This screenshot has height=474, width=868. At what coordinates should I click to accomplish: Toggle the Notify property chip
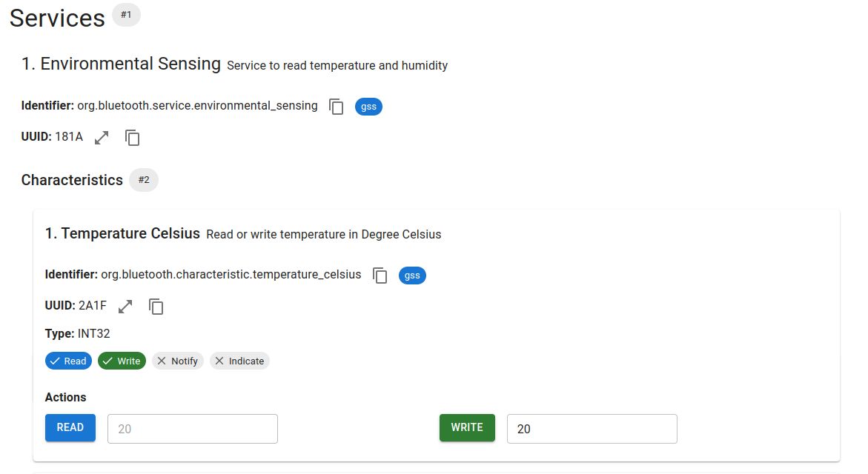pyautogui.click(x=178, y=361)
